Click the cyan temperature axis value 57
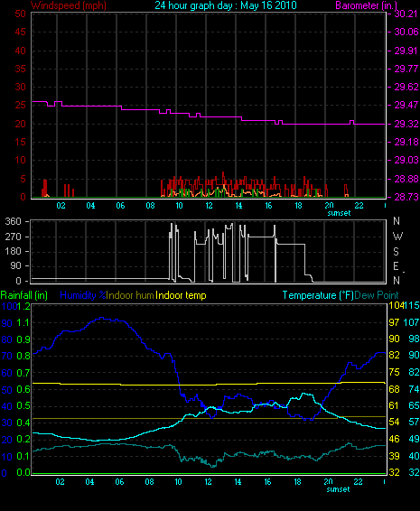 (414, 422)
